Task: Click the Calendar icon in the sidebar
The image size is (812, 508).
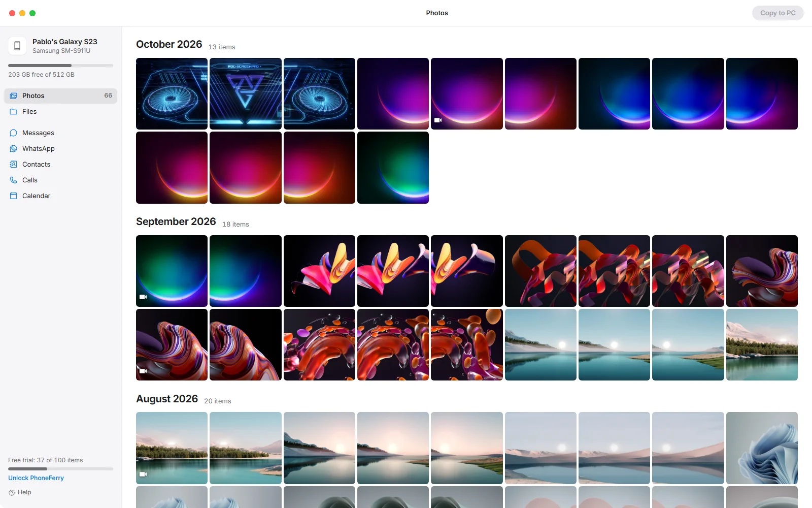Action: [14, 196]
